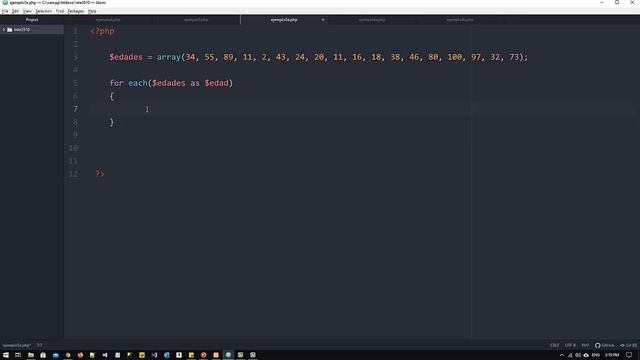
Task: Click the each keyword on line 5
Action: tap(138, 83)
